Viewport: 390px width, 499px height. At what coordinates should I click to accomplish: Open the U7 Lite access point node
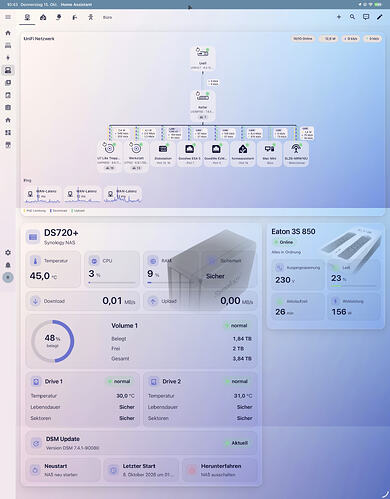(109, 156)
